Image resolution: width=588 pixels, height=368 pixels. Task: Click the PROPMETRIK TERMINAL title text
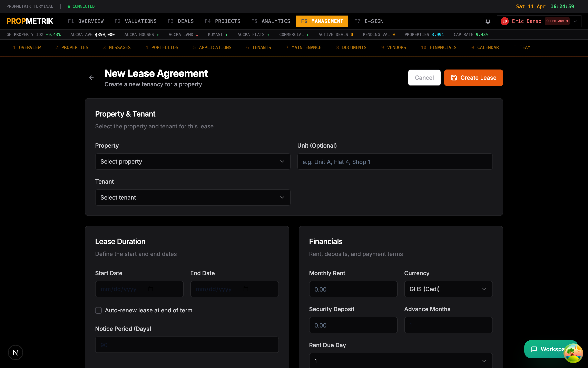(30, 6)
